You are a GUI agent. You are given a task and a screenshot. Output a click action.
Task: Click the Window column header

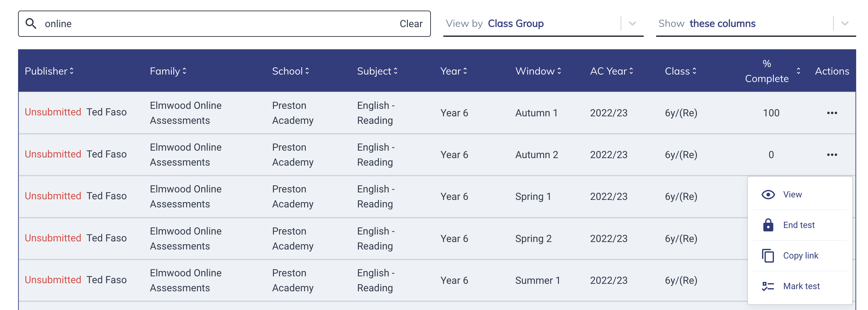coord(538,71)
